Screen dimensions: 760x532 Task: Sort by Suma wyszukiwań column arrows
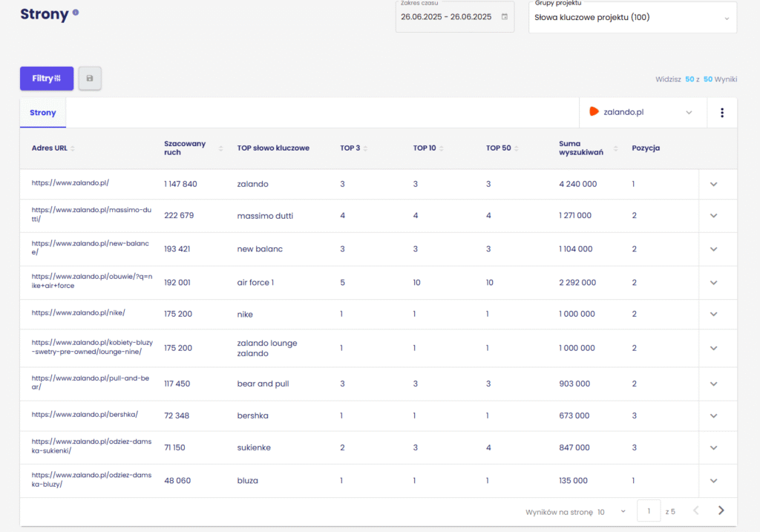tap(615, 148)
